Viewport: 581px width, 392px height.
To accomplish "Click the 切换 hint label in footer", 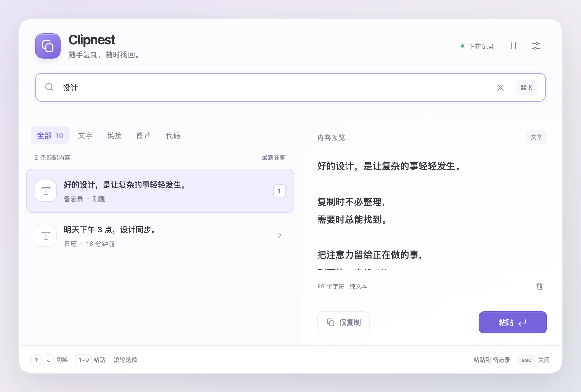I will pyautogui.click(x=62, y=360).
